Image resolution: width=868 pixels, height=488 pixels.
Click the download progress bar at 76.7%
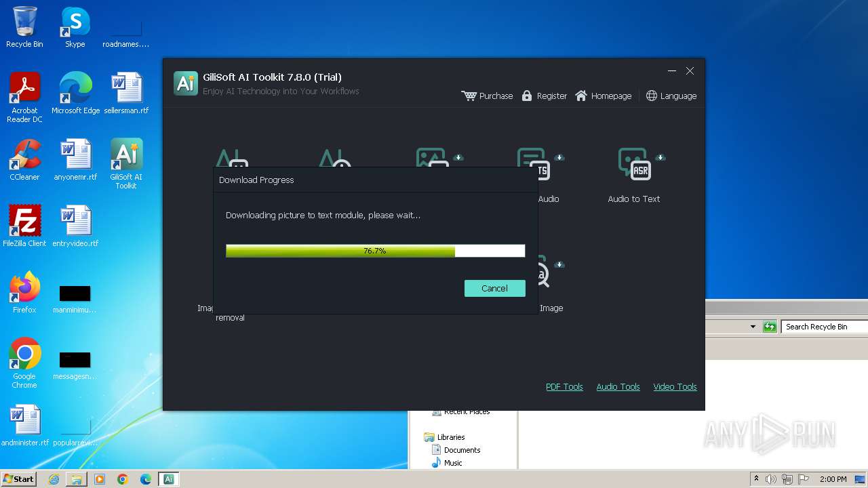tap(375, 251)
